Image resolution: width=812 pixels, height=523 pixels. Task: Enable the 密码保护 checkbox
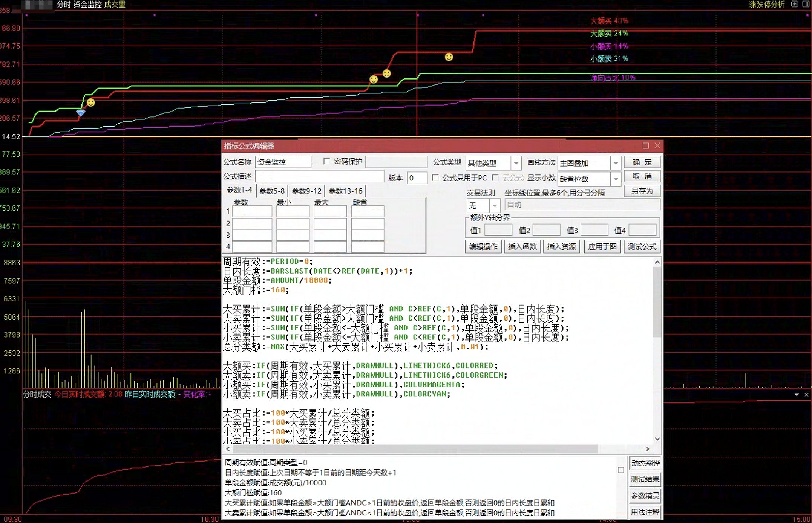[x=327, y=161]
